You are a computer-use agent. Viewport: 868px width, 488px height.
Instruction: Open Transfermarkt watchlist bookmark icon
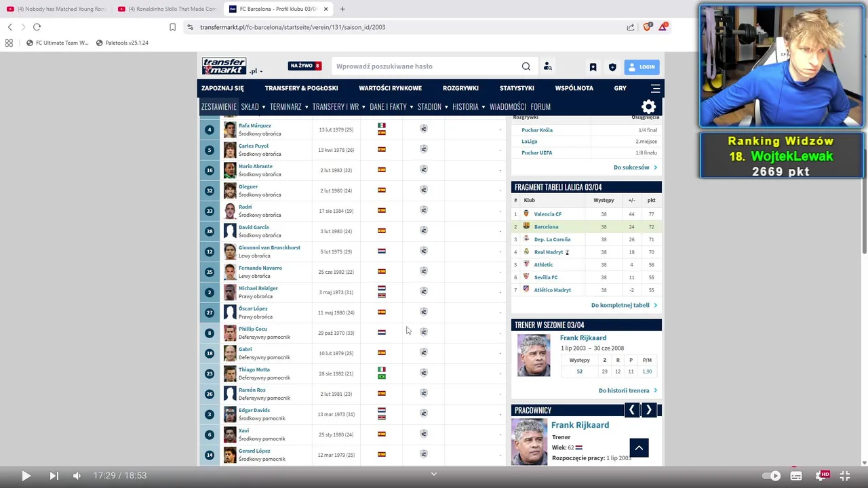coord(593,67)
